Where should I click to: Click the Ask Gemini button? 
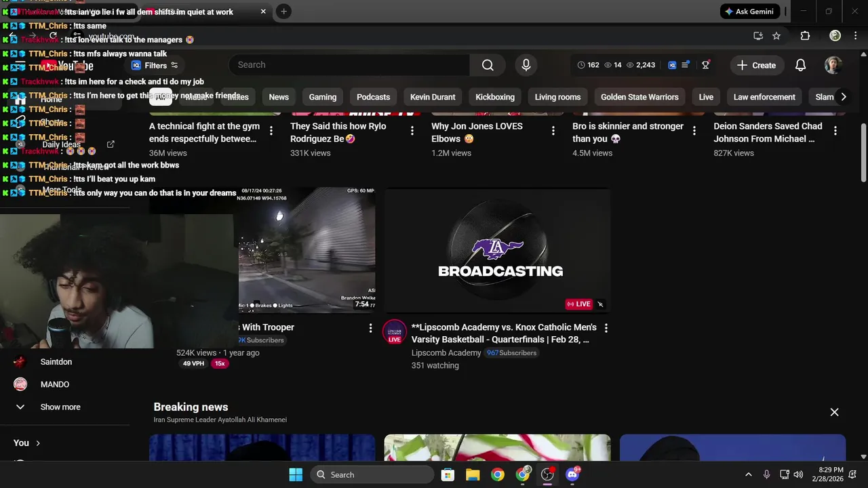(749, 12)
